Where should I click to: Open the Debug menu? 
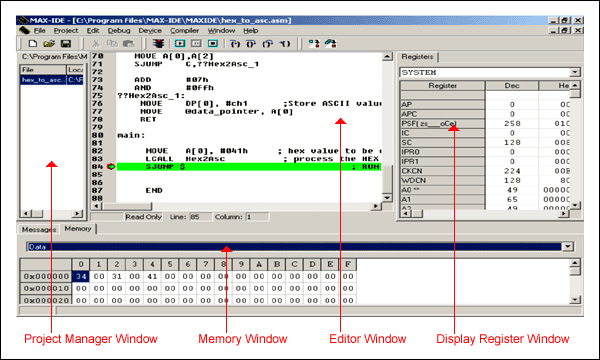pos(119,31)
